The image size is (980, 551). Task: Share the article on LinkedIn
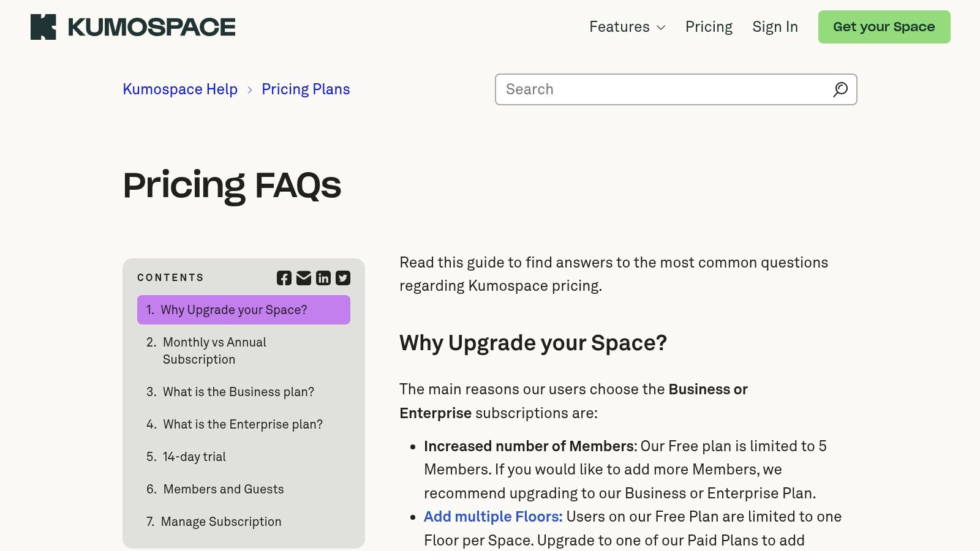(323, 277)
